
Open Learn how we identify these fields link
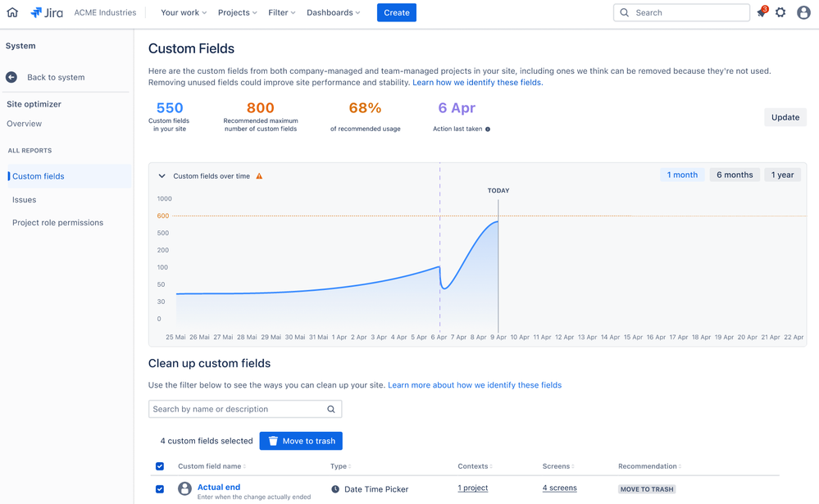(x=477, y=83)
